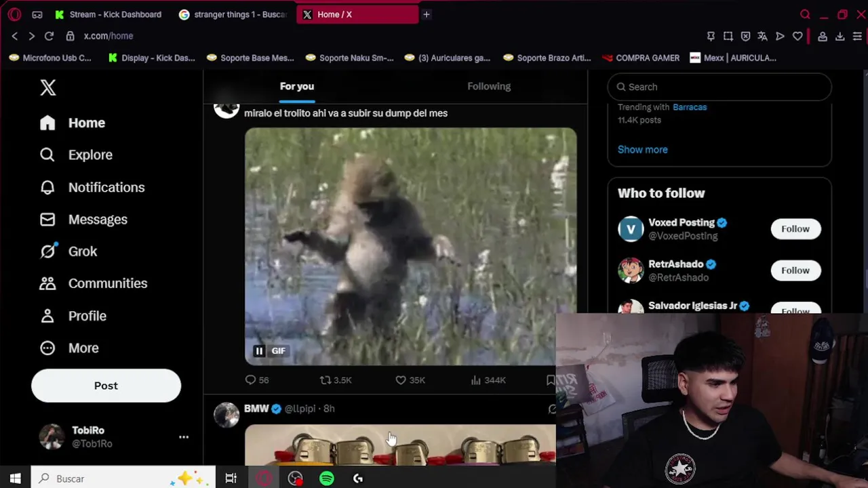Open a new tab with the plus icon

tap(427, 14)
